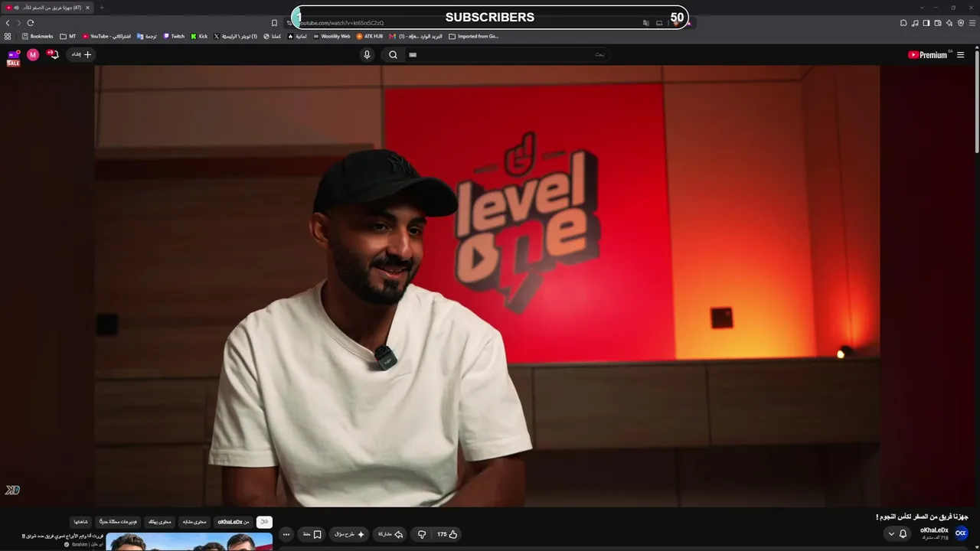Open a new browser tab

click(101, 8)
